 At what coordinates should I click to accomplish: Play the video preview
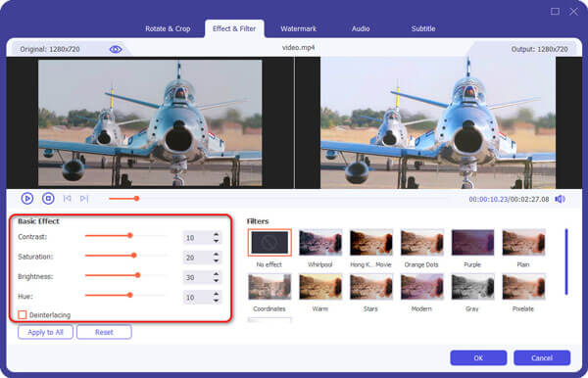coord(27,198)
